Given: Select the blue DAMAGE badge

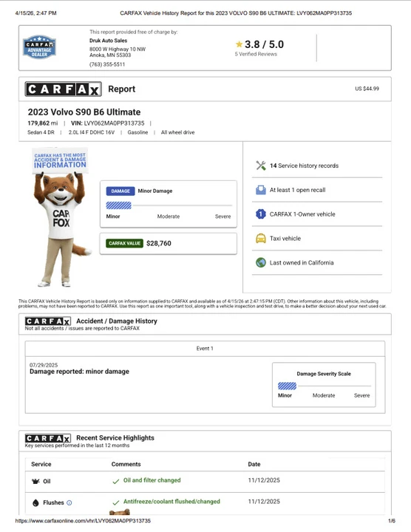Looking at the screenshot, I should click(x=120, y=191).
